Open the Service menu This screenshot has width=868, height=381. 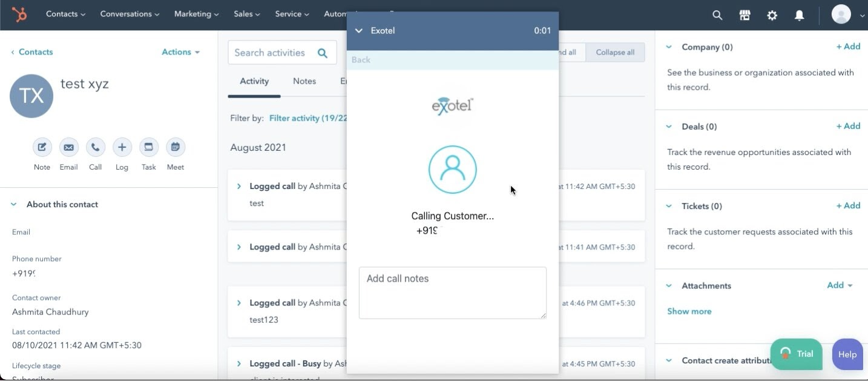(292, 14)
